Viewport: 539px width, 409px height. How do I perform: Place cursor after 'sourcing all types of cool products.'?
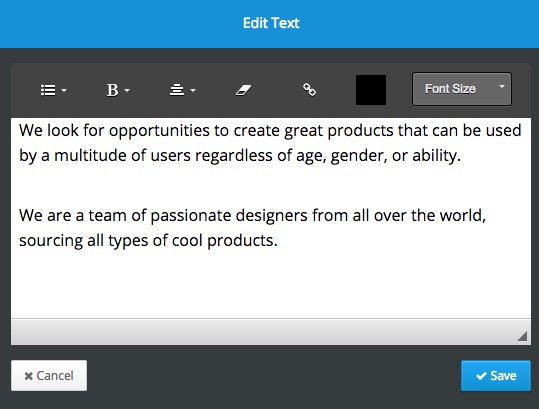pyautogui.click(x=278, y=241)
